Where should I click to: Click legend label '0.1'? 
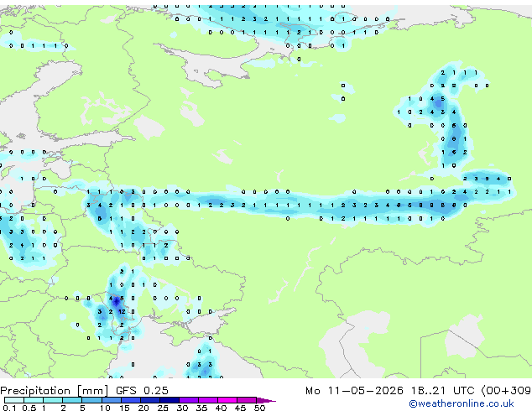click(10, 408)
